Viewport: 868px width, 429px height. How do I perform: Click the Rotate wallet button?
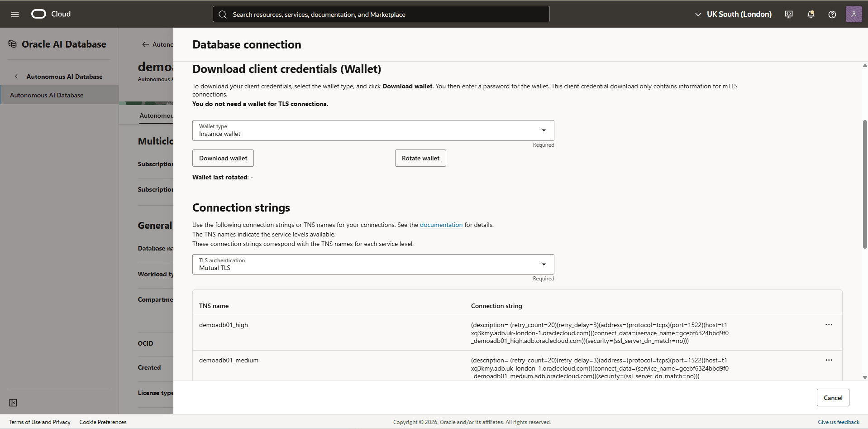point(420,158)
